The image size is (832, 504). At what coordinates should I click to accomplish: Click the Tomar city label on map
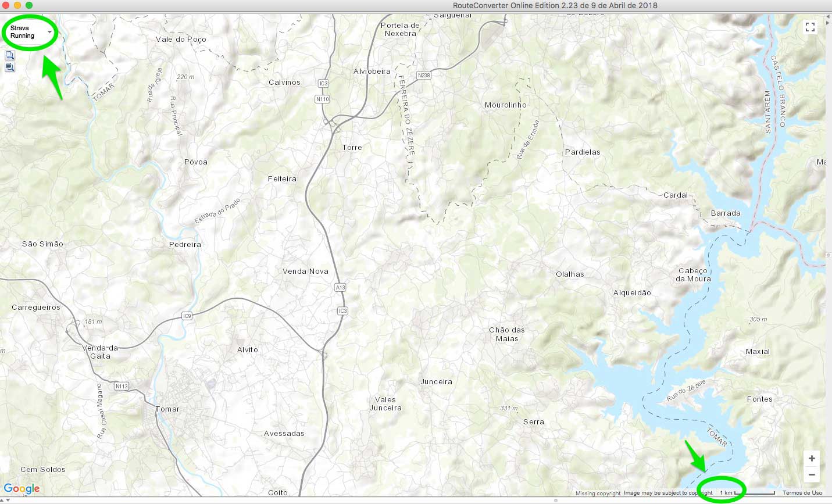pyautogui.click(x=167, y=409)
